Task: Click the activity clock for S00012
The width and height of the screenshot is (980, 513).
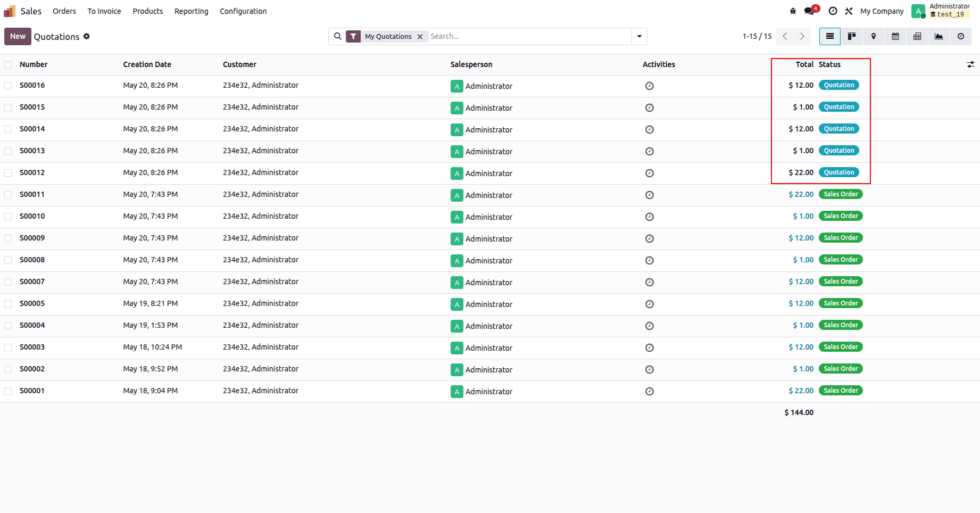Action: click(x=650, y=173)
